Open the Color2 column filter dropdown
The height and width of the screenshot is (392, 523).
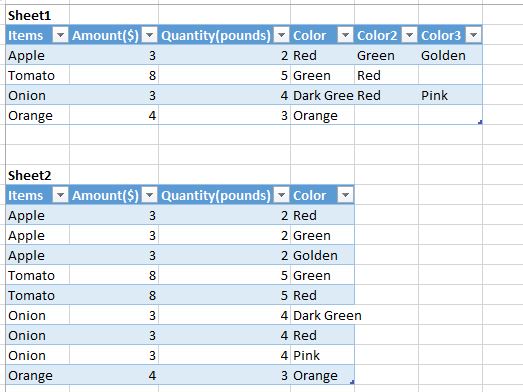tap(409, 35)
